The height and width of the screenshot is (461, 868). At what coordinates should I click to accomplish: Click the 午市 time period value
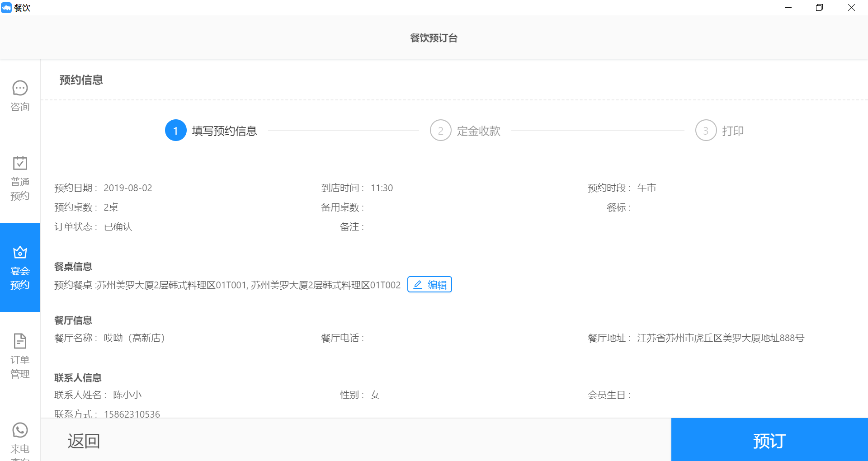pos(646,188)
